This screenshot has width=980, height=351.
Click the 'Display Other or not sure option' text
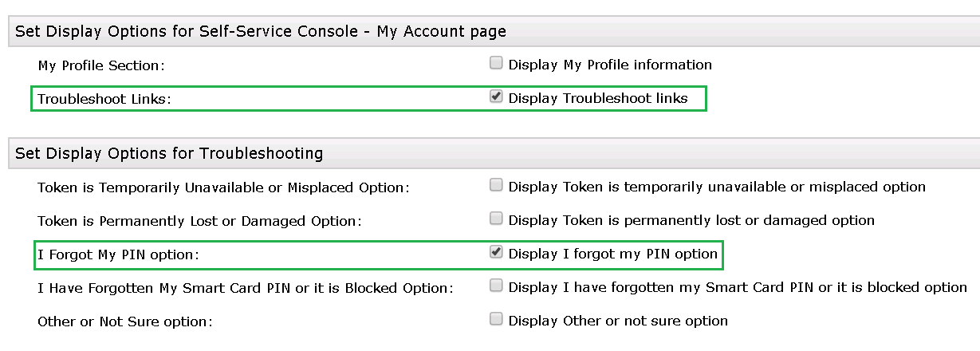click(618, 321)
